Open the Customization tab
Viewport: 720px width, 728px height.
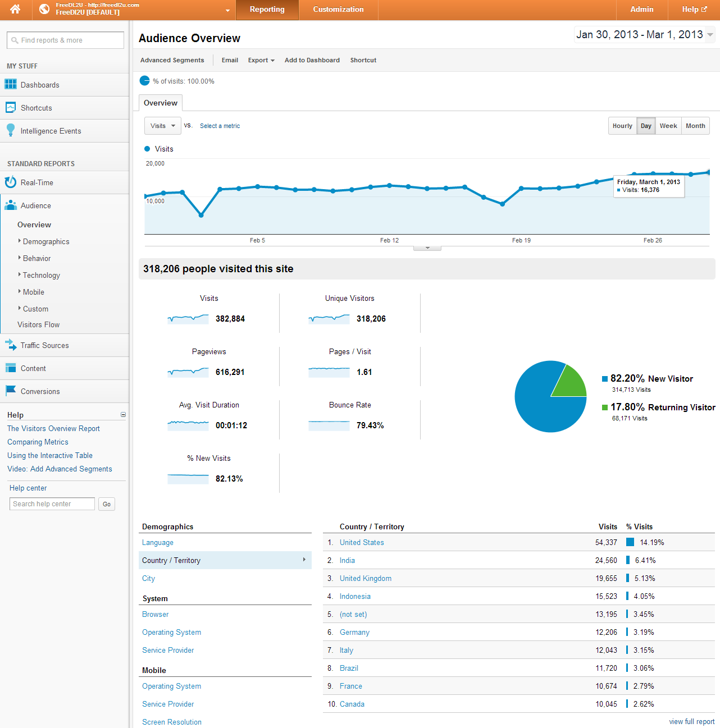[x=338, y=10]
